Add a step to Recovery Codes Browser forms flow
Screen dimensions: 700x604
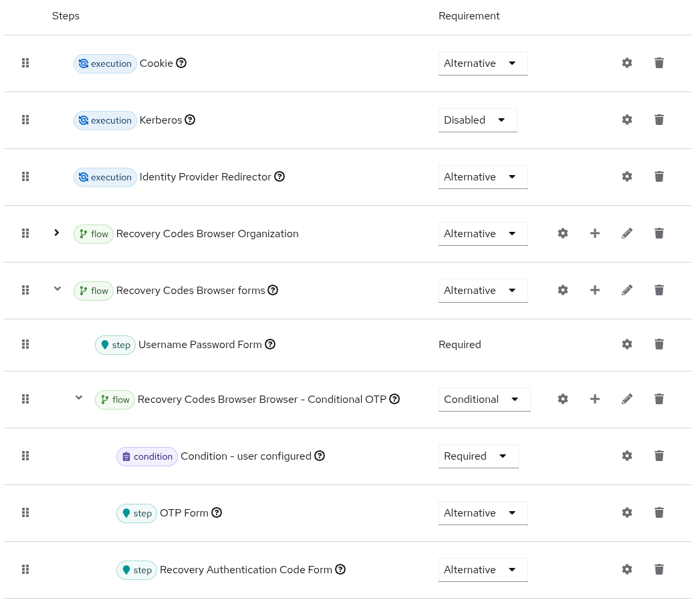pos(594,290)
